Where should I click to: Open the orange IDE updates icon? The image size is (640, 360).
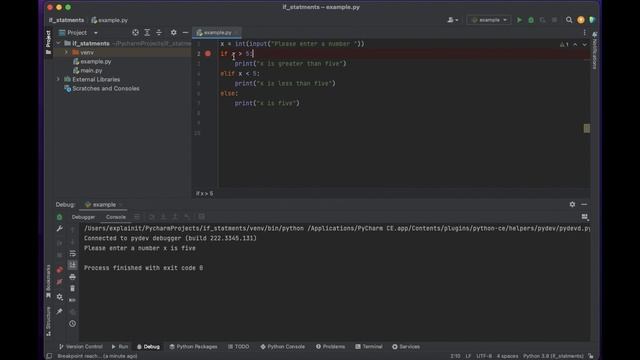pyautogui.click(x=581, y=20)
